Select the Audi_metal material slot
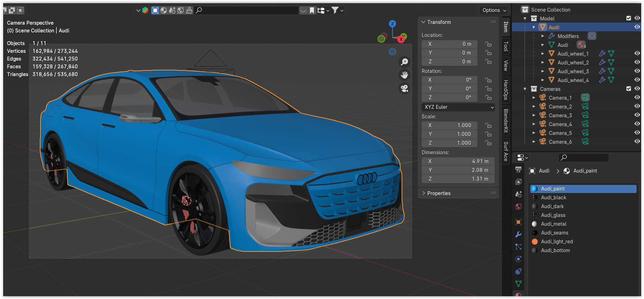 [583, 224]
